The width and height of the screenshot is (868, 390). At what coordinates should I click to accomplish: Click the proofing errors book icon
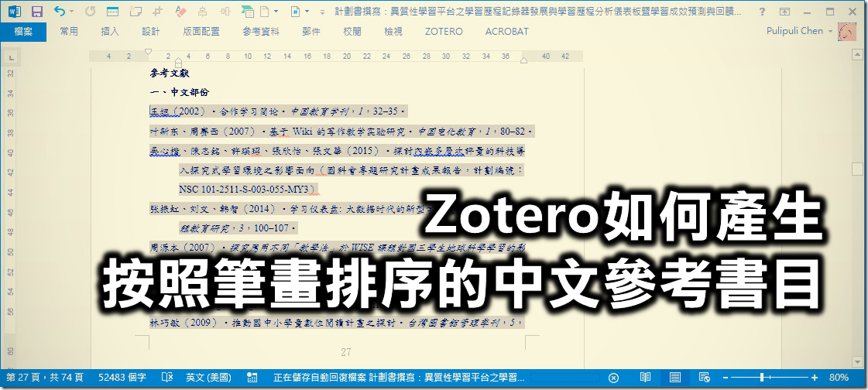(167, 378)
